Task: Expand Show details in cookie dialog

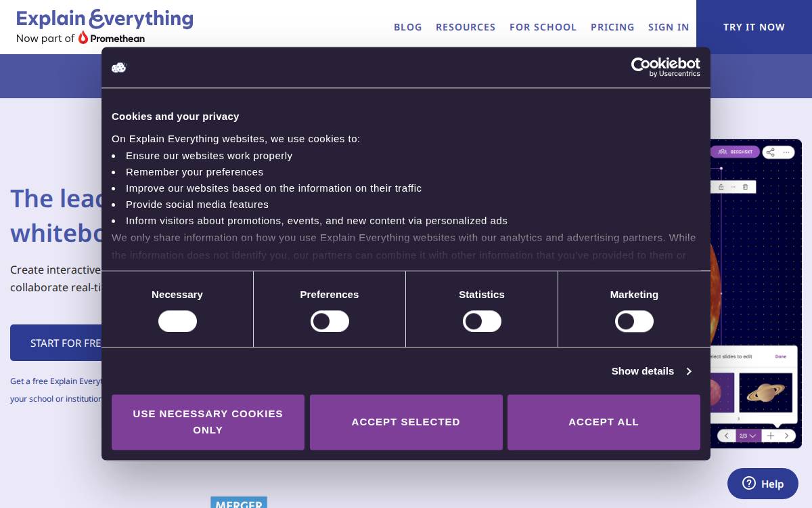Action: tap(652, 371)
